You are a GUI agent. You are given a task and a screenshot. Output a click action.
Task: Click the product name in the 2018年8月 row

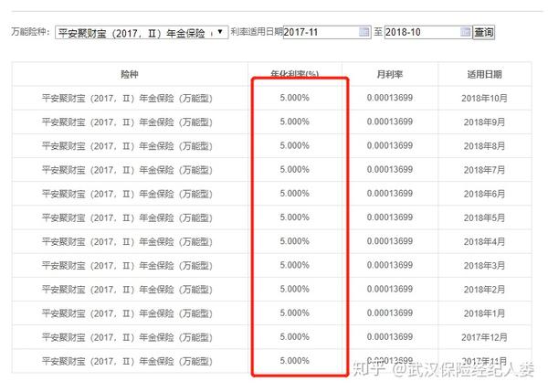tap(127, 146)
